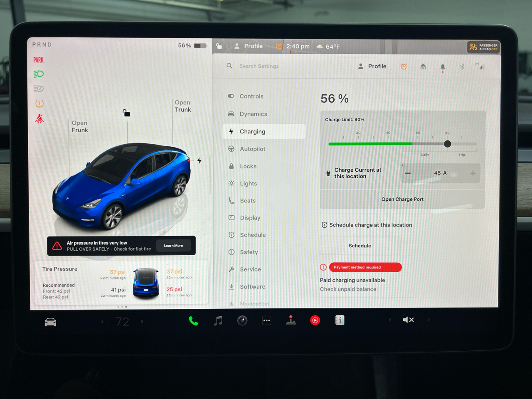Unmute the volume speaker icon

tap(408, 320)
